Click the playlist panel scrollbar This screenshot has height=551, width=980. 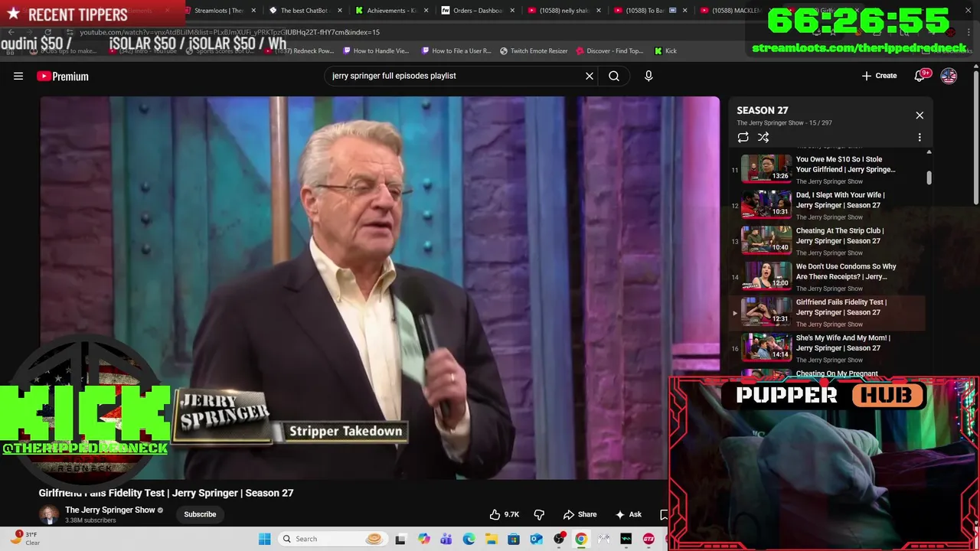(x=929, y=178)
